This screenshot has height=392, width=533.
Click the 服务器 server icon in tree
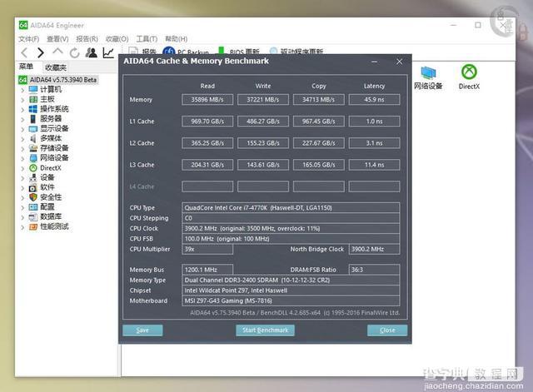coord(33,119)
